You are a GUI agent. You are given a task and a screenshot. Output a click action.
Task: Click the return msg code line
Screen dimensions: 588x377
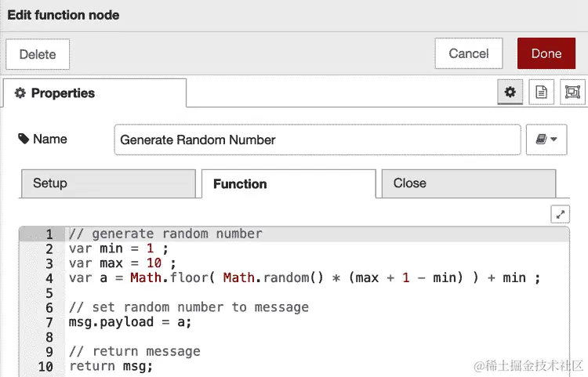coord(111,366)
